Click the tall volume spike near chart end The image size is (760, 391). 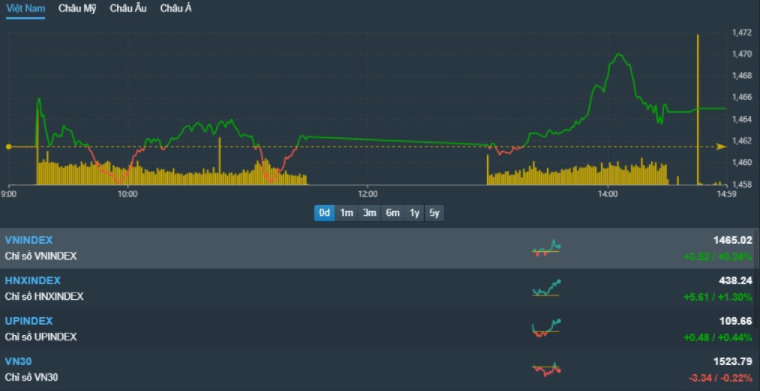click(698, 109)
